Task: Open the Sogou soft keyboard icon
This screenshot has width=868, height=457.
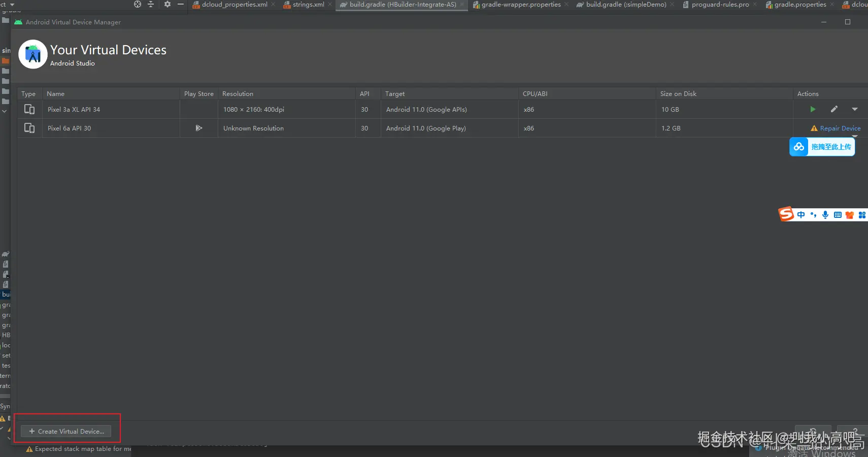Action: pos(838,215)
